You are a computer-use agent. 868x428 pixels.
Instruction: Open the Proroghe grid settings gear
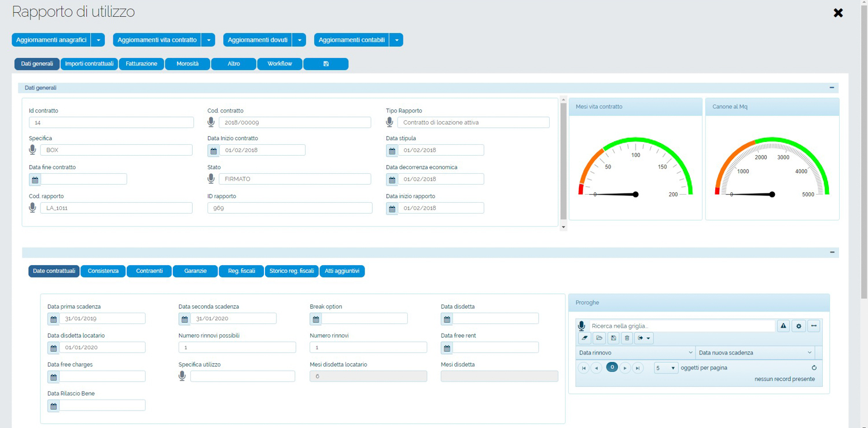click(799, 326)
